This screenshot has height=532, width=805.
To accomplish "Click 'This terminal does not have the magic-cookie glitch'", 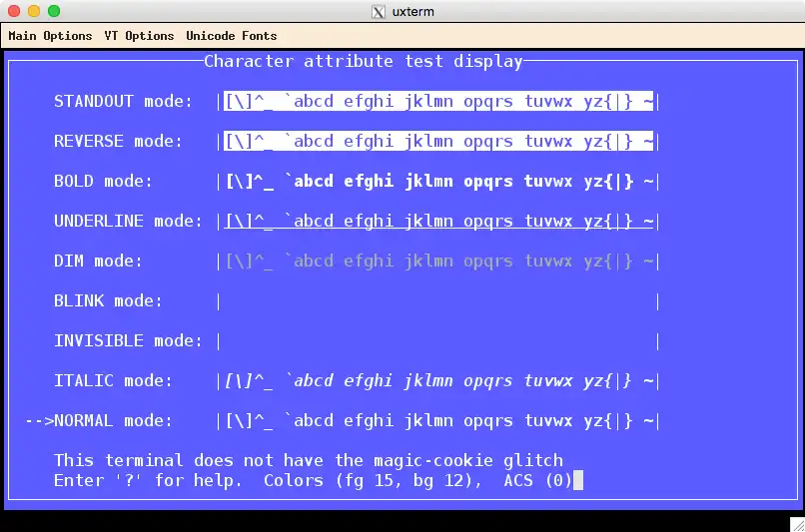I will (309, 461).
